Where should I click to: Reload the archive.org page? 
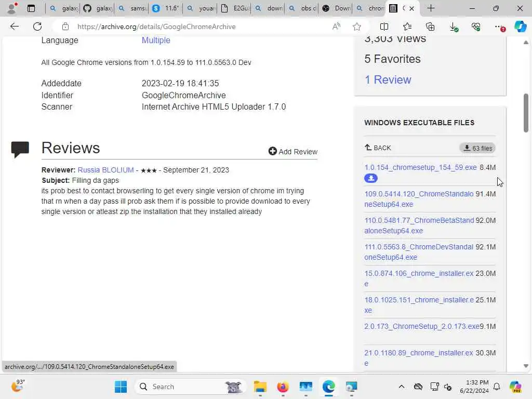37,26
